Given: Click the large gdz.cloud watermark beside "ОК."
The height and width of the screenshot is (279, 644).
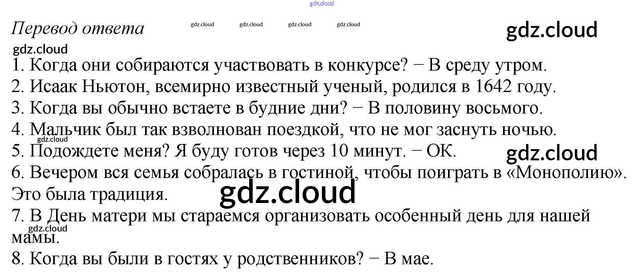Looking at the screenshot, I should (551, 153).
